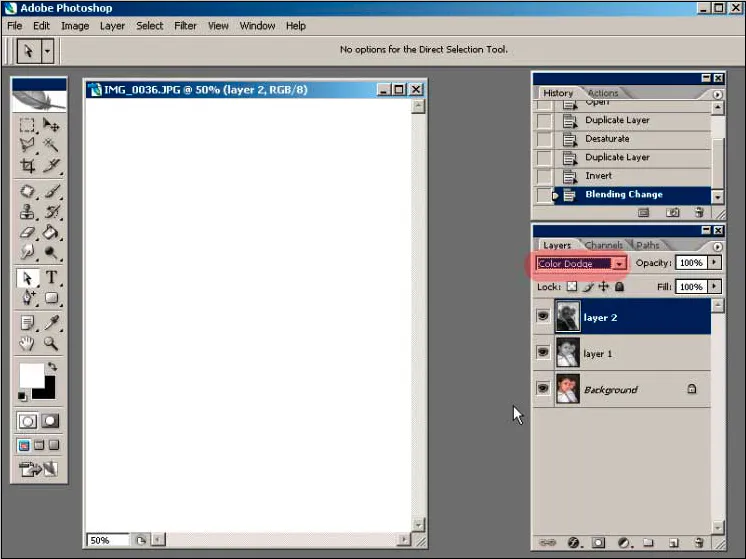Viewport: 746px width, 559px height.
Task: Select the Polygonal Lasso tool
Action: point(27,145)
